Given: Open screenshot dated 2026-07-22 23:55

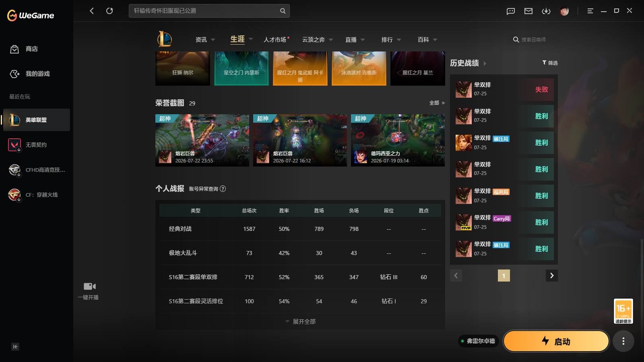Looking at the screenshot, I should 202,140.
